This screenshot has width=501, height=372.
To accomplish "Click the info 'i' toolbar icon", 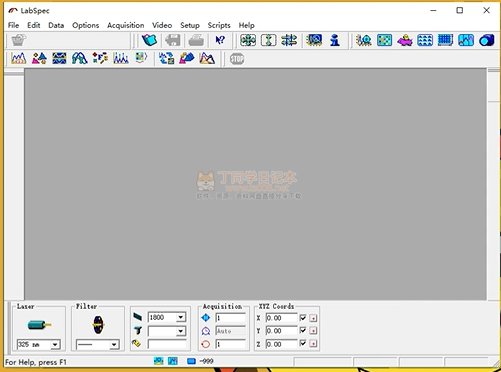I will click(335, 40).
